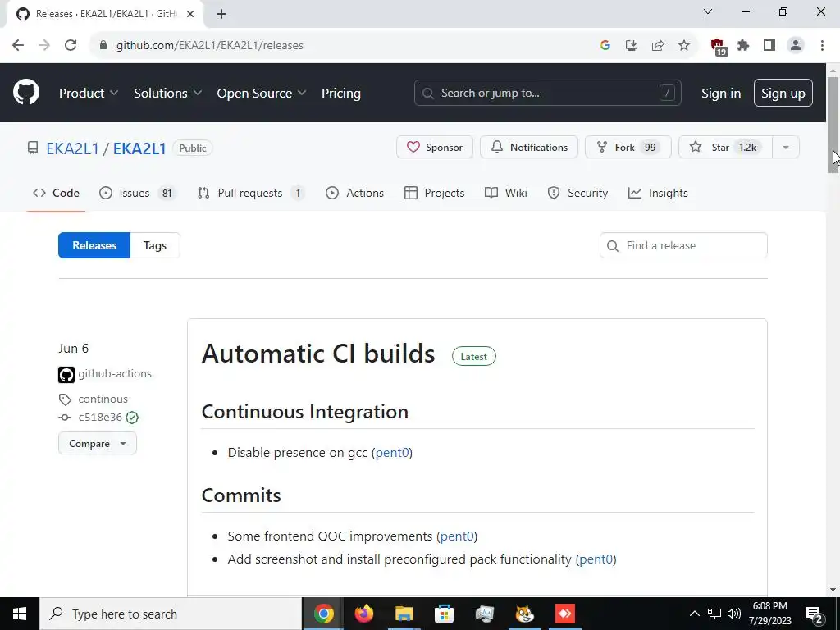Image resolution: width=840 pixels, height=630 pixels.
Task: Open the red AnyDesk-style taskbar app
Action: tap(564, 614)
